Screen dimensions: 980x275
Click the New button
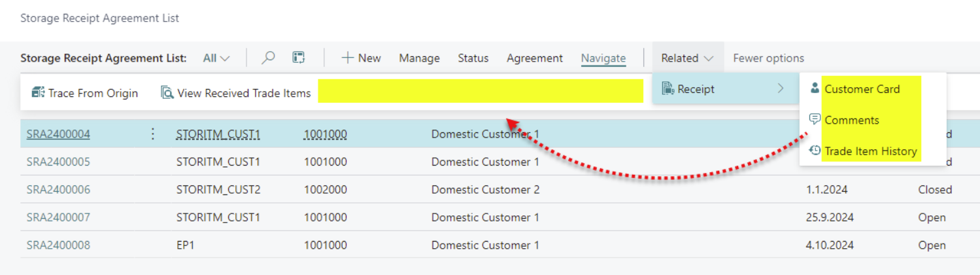(x=361, y=58)
